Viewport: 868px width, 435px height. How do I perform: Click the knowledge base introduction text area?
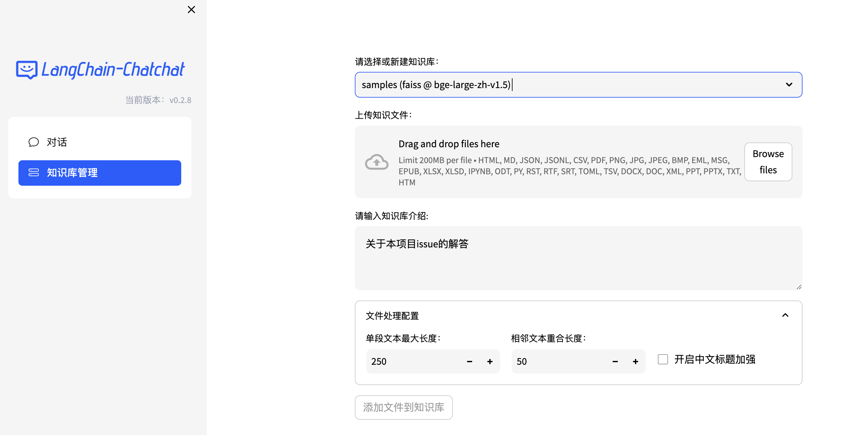pos(578,258)
